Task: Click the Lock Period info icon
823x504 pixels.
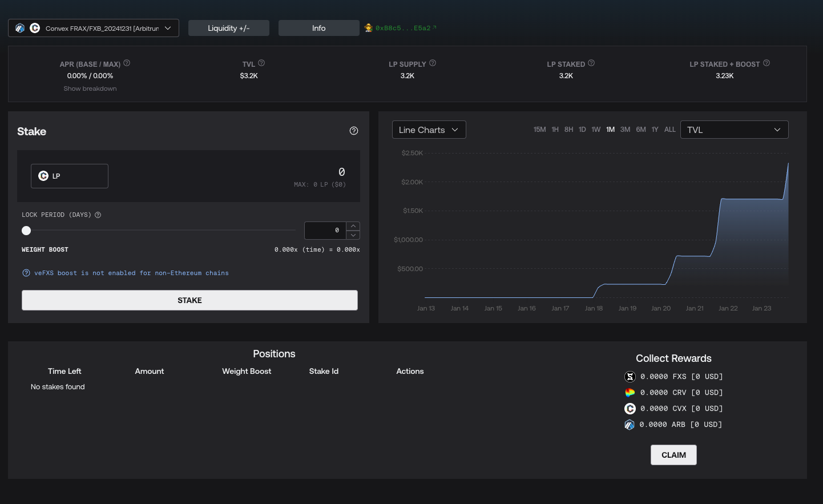Action: click(98, 215)
